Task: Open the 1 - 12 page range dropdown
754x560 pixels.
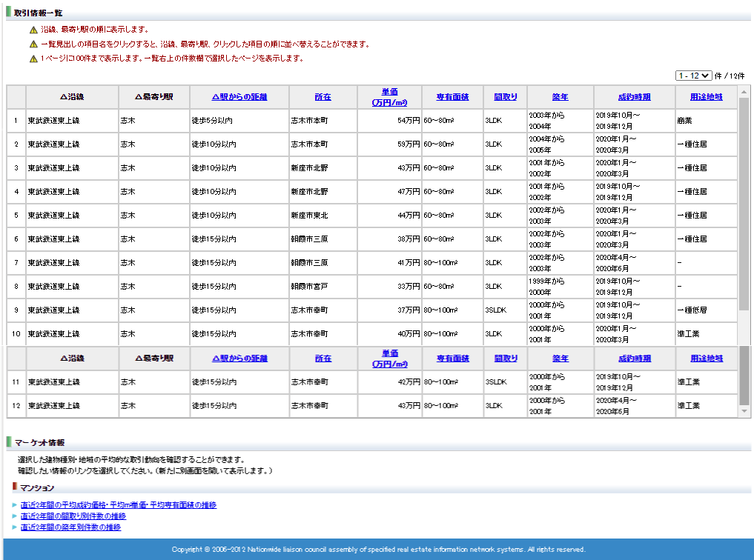Action: tap(693, 76)
